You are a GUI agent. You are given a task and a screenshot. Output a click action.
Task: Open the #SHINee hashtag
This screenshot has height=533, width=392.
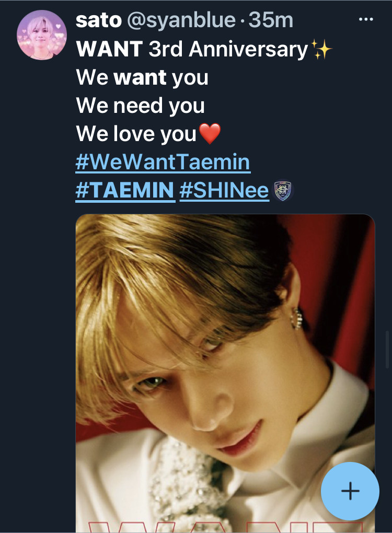(x=224, y=190)
